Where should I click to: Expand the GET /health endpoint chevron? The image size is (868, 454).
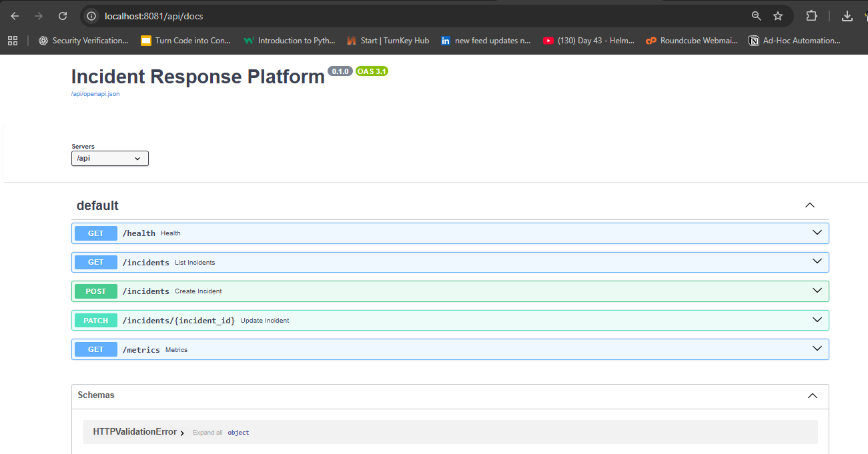(817, 233)
